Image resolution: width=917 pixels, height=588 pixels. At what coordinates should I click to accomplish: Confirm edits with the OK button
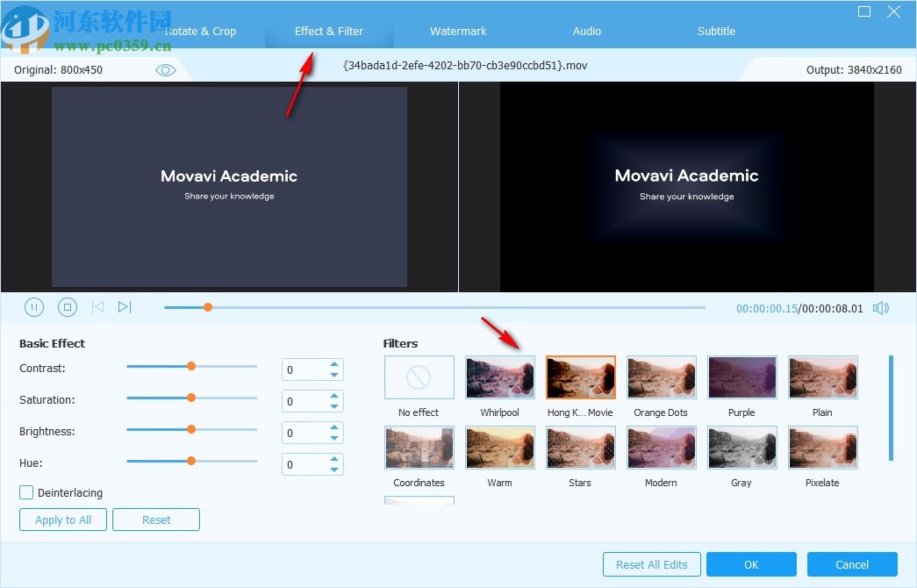751,564
